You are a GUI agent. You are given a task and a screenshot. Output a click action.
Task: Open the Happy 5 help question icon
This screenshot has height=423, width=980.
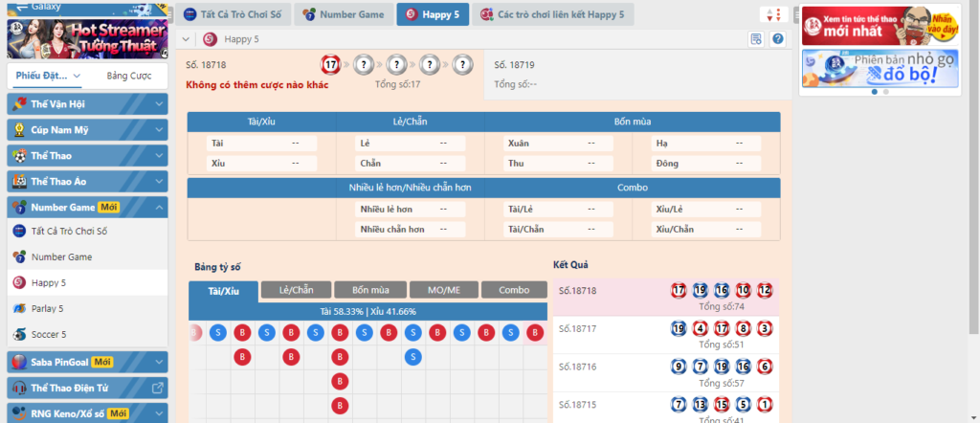tap(777, 39)
